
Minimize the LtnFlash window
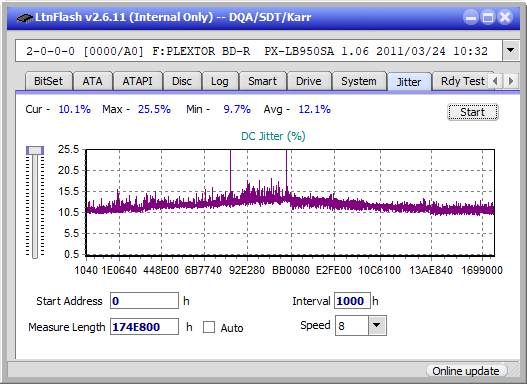pyautogui.click(x=471, y=17)
